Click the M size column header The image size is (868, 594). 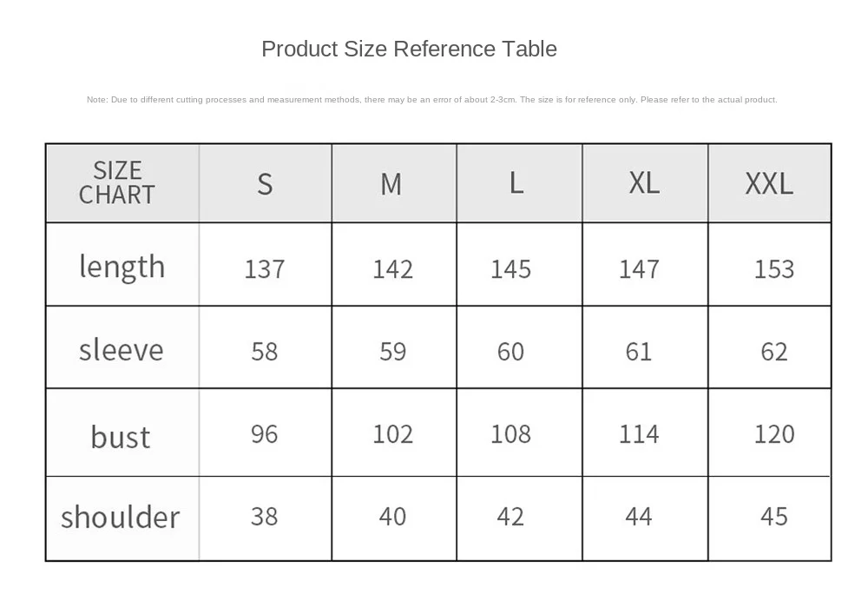pyautogui.click(x=393, y=183)
